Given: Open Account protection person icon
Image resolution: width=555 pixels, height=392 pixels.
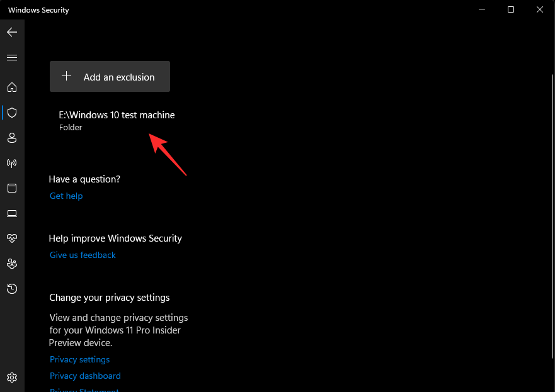Looking at the screenshot, I should click(x=12, y=138).
